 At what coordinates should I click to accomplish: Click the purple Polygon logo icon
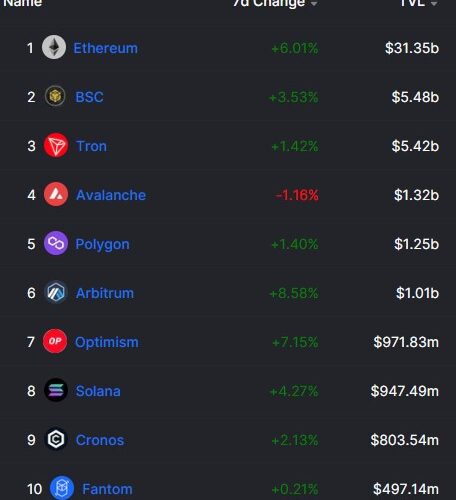(x=56, y=243)
